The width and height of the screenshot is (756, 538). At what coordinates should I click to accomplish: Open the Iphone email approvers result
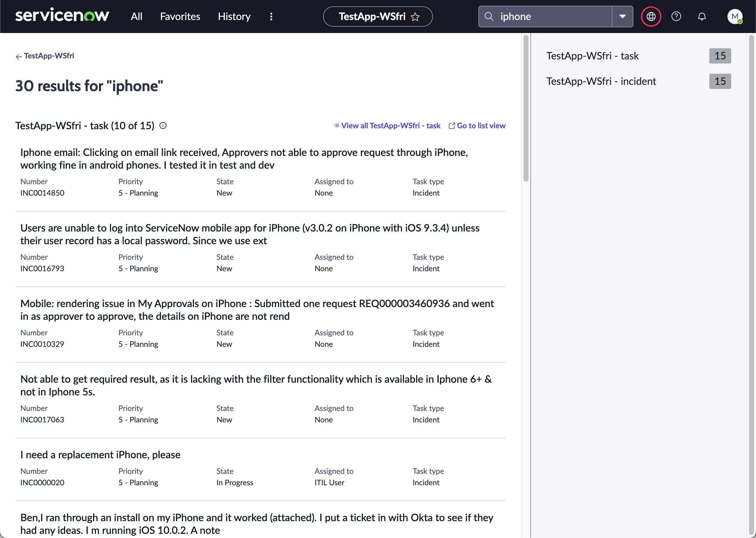pyautogui.click(x=244, y=159)
